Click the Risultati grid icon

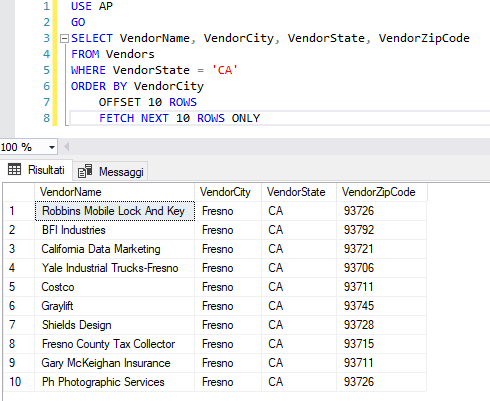(14, 170)
